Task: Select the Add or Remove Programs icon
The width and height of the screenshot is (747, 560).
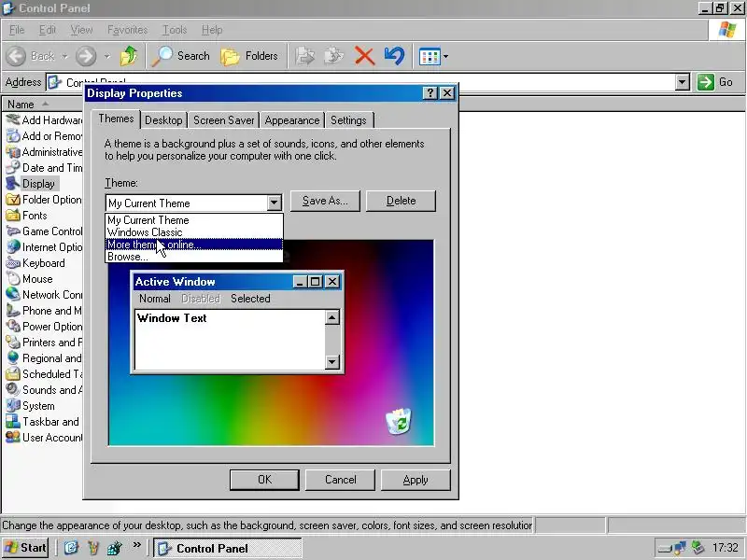Action: (x=13, y=136)
